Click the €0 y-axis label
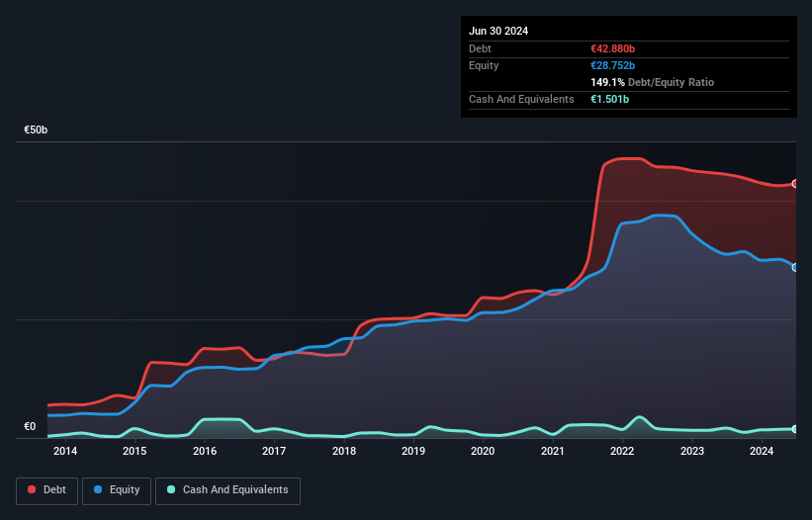 click(x=30, y=426)
